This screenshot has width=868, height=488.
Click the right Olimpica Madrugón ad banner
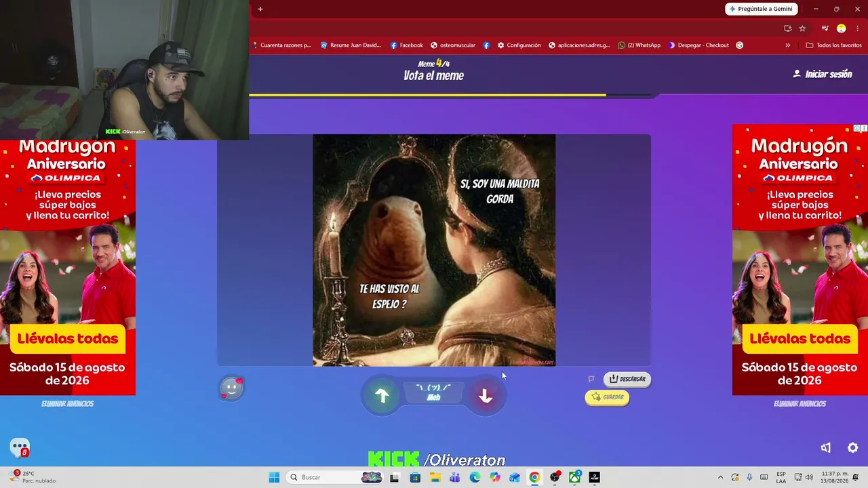pyautogui.click(x=800, y=260)
